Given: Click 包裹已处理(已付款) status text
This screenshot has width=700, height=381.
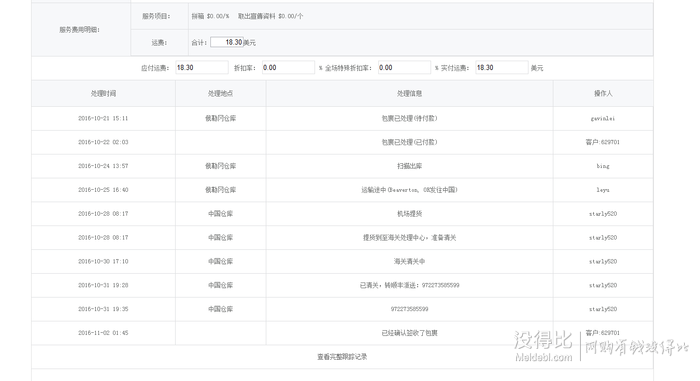Looking at the screenshot, I should 409,142.
